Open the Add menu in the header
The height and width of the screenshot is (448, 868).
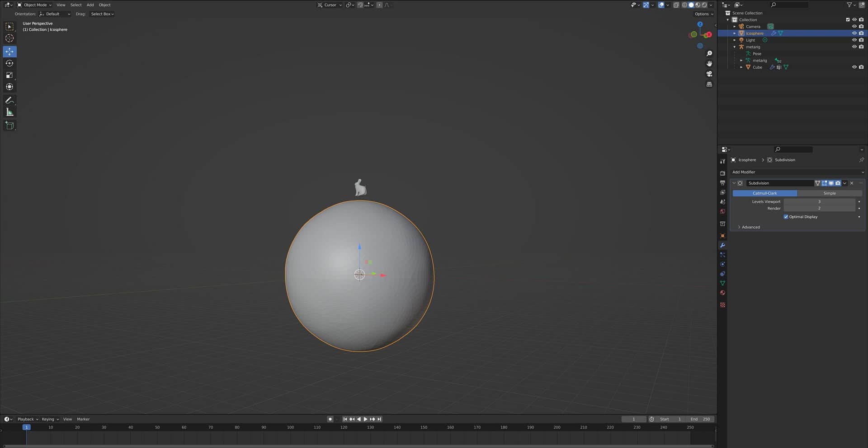click(x=90, y=5)
